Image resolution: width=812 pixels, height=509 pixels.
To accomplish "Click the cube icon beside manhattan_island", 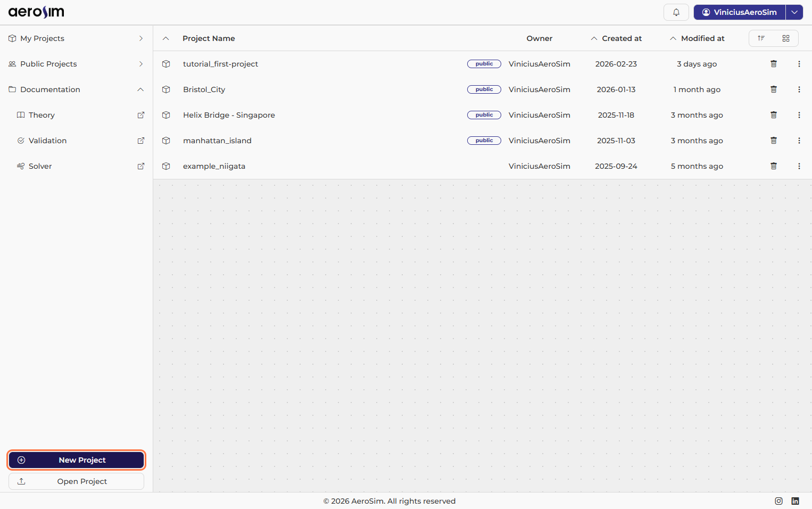I will pyautogui.click(x=166, y=141).
